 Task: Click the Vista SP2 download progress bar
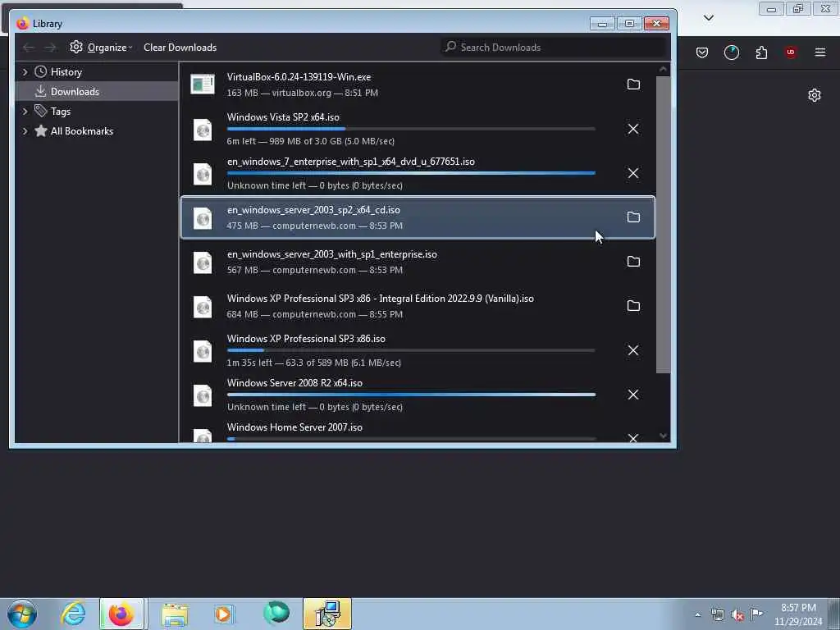(x=411, y=129)
